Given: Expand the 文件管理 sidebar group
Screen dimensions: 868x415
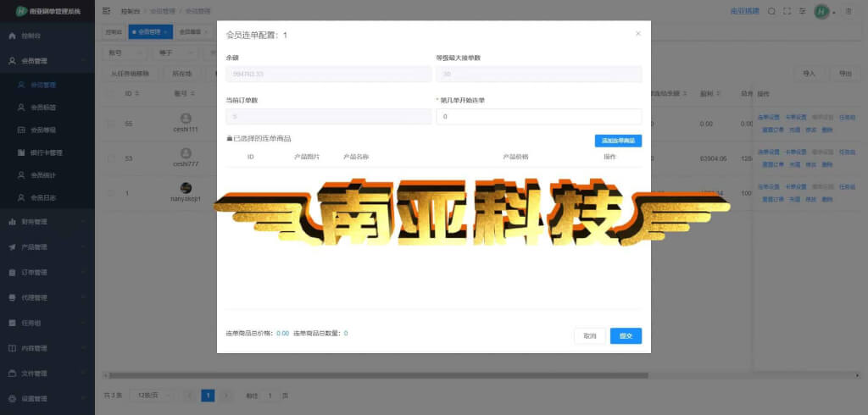Looking at the screenshot, I should 84,373.
